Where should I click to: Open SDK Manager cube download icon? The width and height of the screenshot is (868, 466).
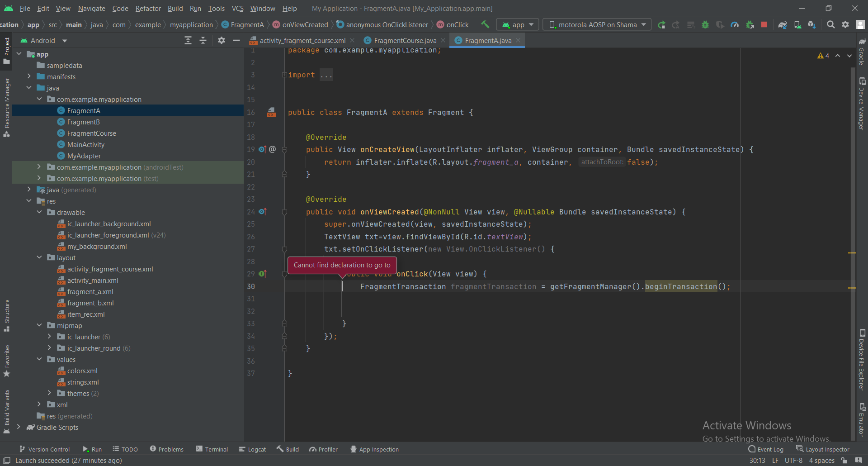coord(812,25)
